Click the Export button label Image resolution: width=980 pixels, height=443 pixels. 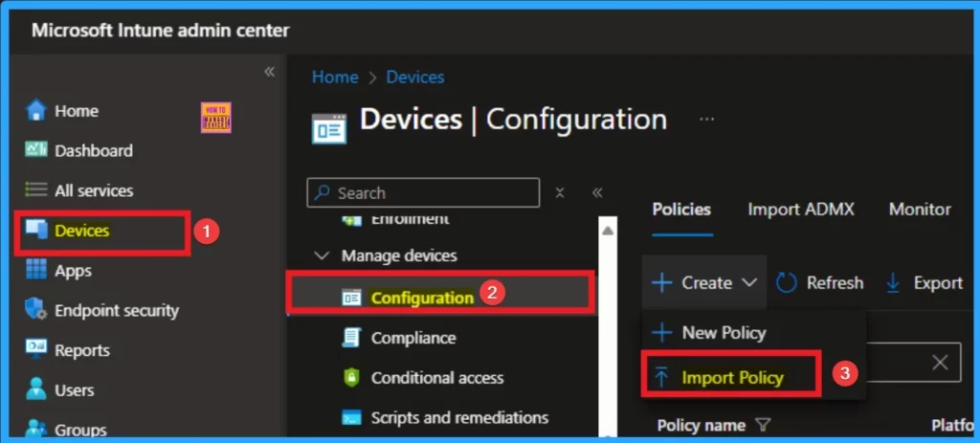[x=938, y=283]
